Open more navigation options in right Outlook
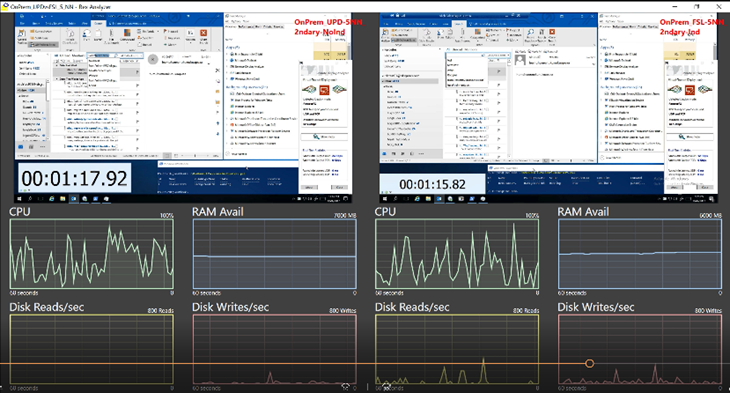The image size is (730, 393). (422, 153)
